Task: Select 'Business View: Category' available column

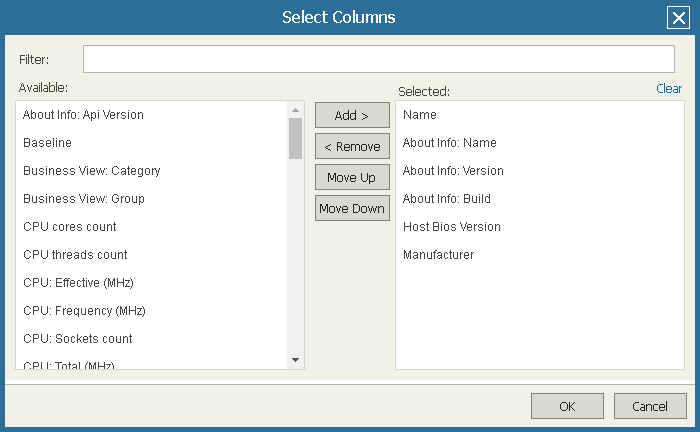Action: 152,171
